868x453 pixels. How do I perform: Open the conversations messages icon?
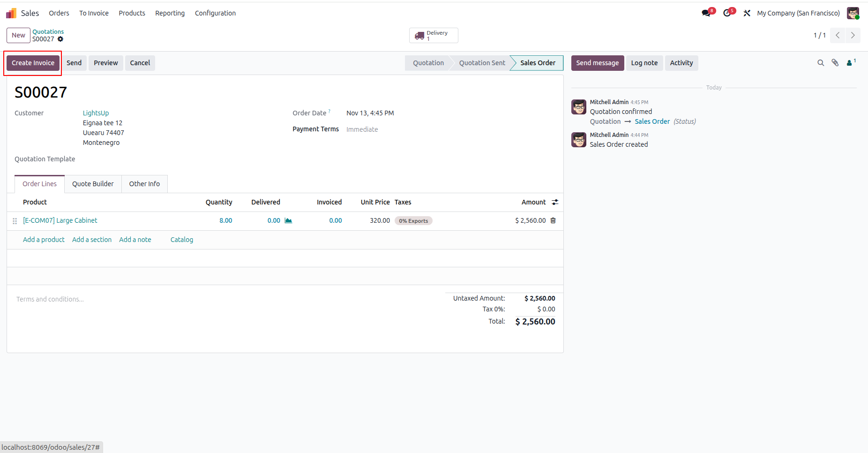706,13
